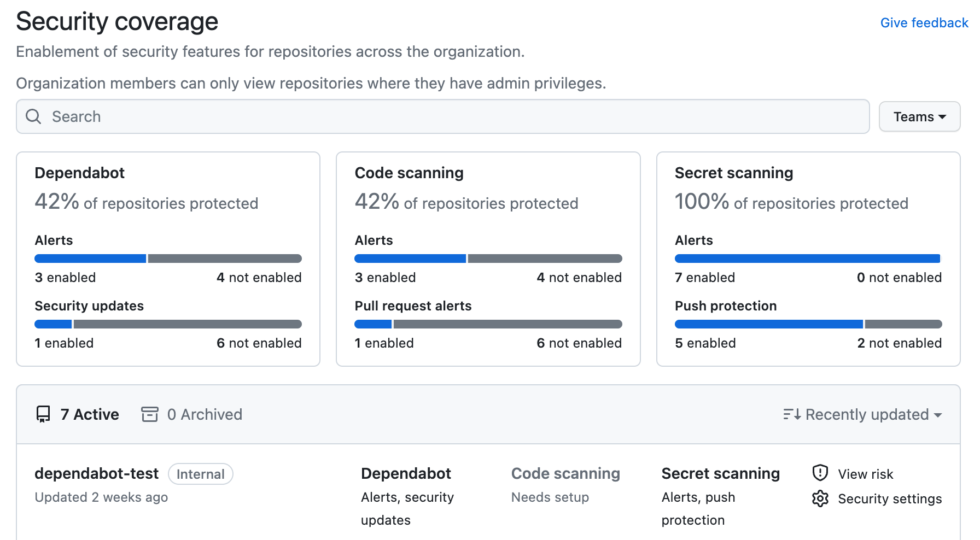This screenshot has width=980, height=540.
Task: Click the archive box icon next to 0 Archived
Action: click(149, 414)
